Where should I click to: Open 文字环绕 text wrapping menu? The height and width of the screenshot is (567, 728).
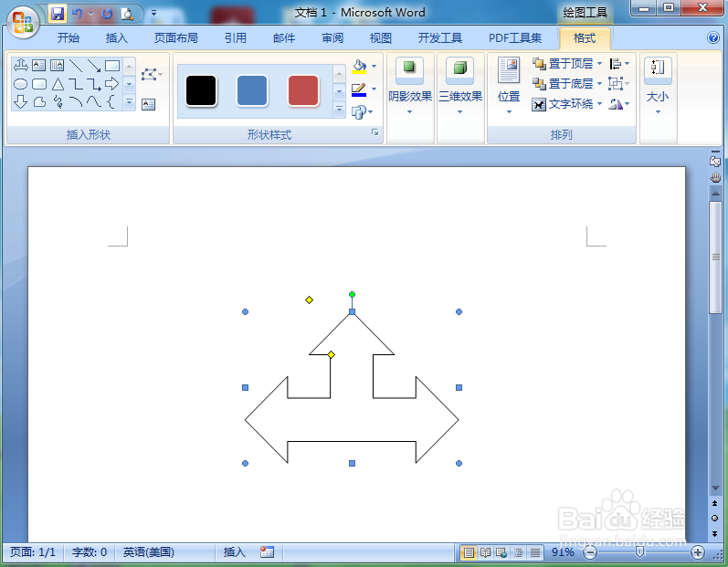tap(567, 104)
